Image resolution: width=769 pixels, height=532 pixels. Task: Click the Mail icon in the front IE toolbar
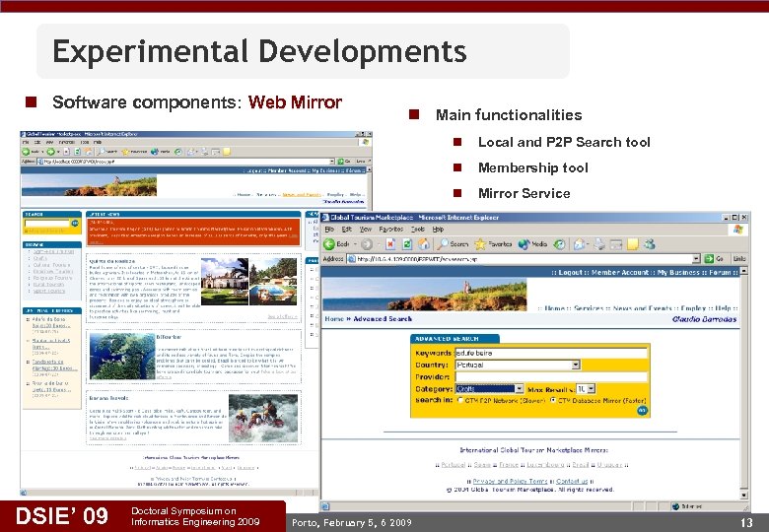click(579, 244)
